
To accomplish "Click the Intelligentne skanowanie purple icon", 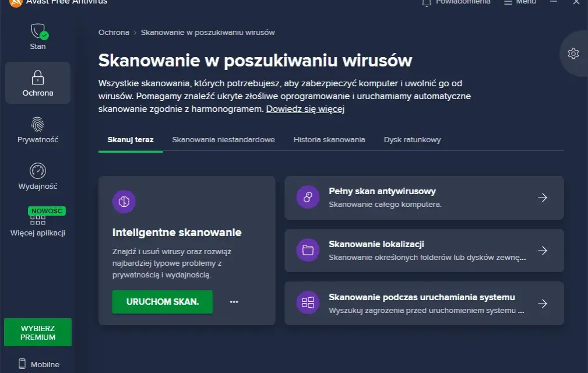I will coord(124,202).
